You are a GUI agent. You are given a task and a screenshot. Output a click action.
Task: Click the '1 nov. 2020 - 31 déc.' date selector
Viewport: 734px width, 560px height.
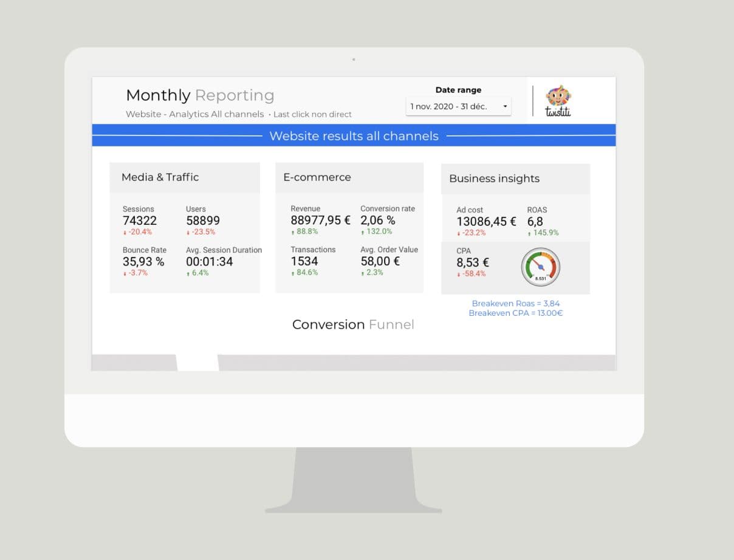point(453,106)
